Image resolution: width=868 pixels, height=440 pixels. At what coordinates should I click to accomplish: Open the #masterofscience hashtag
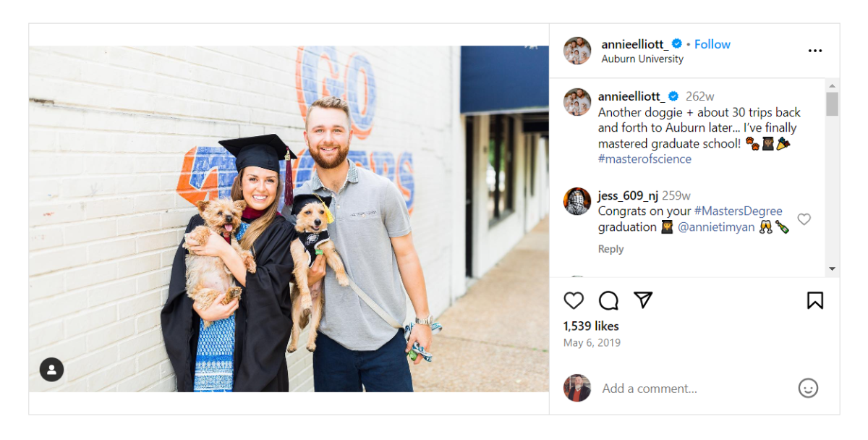(x=644, y=159)
